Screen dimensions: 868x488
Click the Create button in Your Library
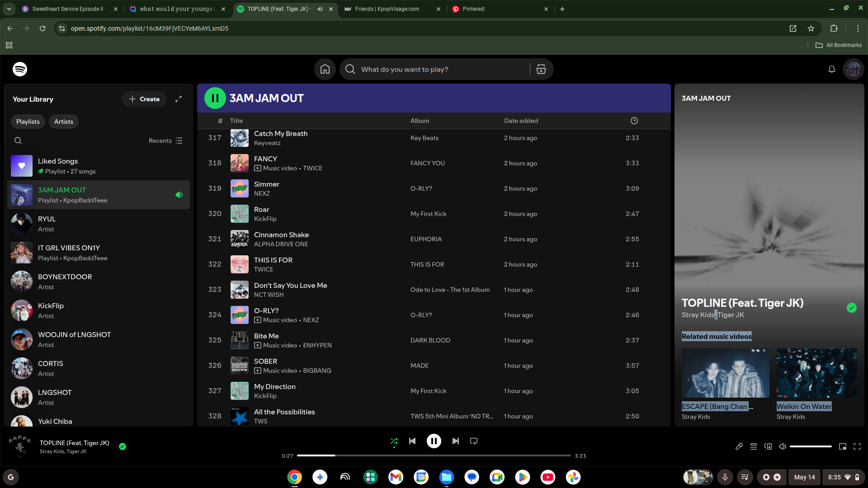coord(144,99)
